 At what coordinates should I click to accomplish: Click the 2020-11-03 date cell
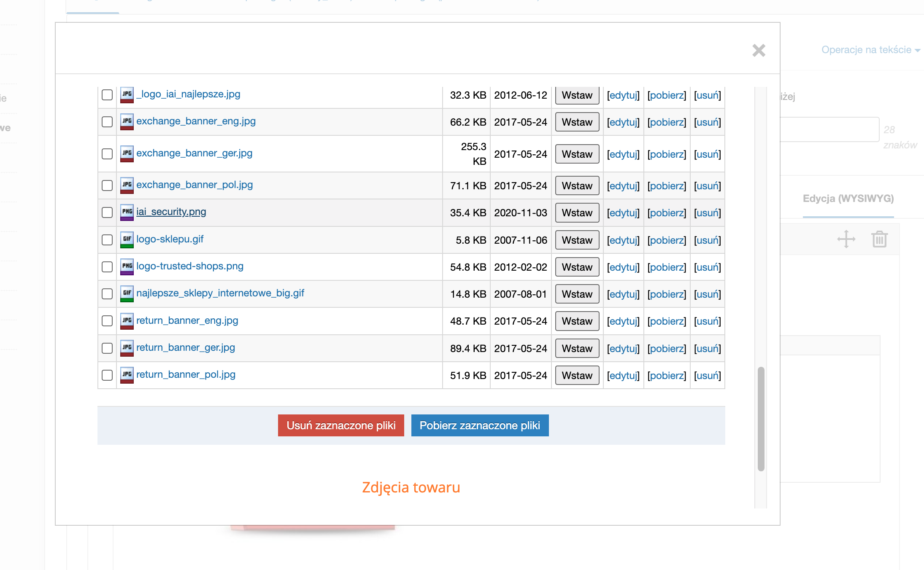[x=520, y=213]
